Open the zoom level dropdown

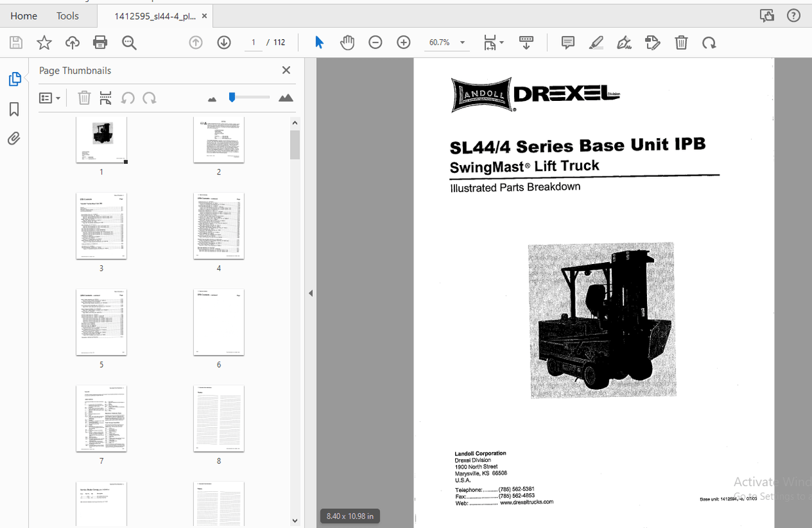[x=462, y=42]
